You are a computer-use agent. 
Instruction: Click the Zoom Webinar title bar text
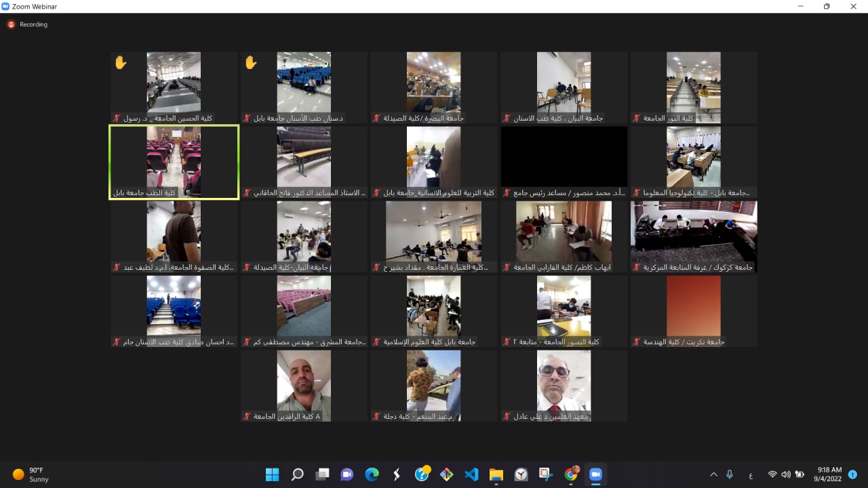[x=34, y=6]
